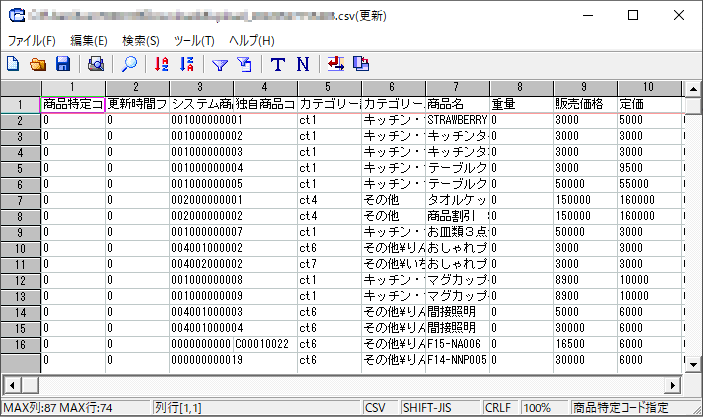Open print preview icon
Screen dimensions: 703x417
tap(96, 64)
